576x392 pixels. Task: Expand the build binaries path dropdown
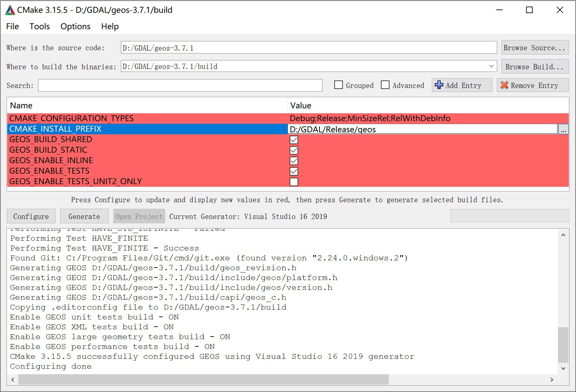click(x=491, y=66)
